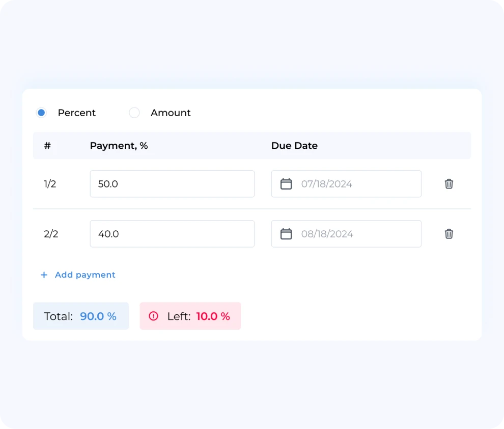
Task: Click the 50.0 payment percent field
Action: tap(172, 184)
